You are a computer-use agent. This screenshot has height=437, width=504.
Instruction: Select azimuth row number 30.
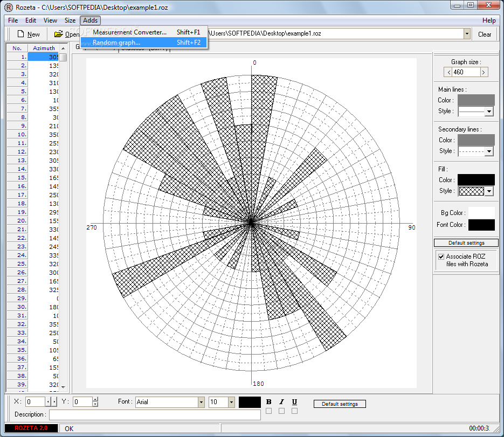33,307
